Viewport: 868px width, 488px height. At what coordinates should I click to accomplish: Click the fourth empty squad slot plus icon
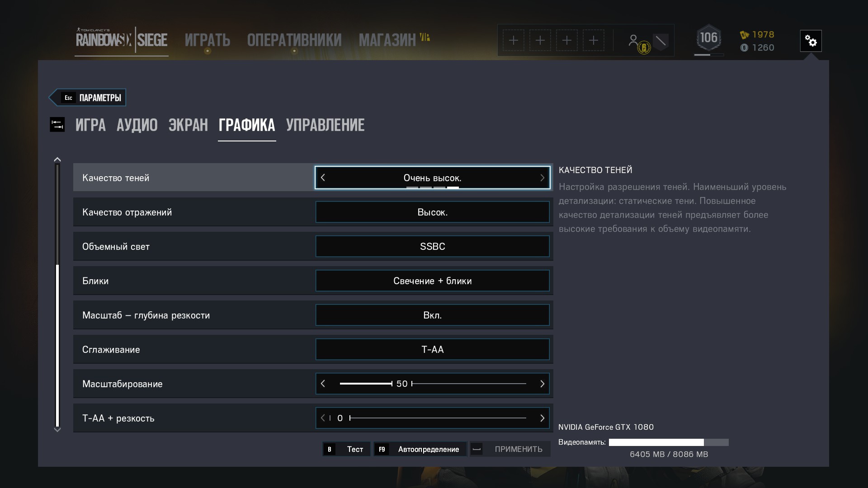[x=594, y=41]
